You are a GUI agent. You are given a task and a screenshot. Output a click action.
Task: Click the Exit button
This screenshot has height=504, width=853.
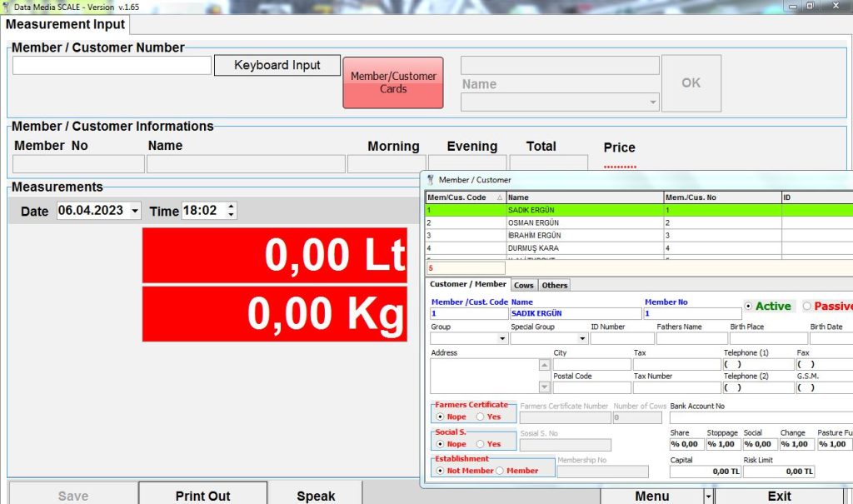tap(779, 497)
